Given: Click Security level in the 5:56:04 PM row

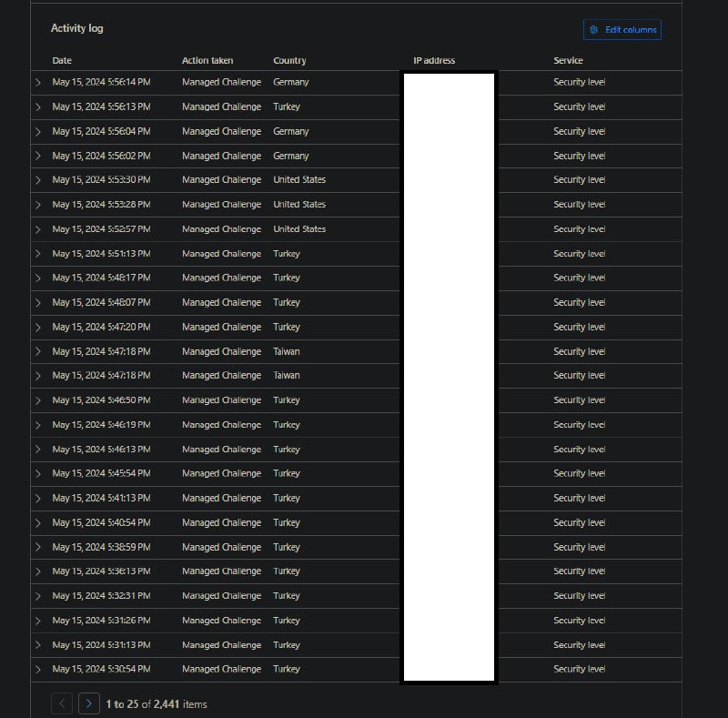Looking at the screenshot, I should (579, 131).
